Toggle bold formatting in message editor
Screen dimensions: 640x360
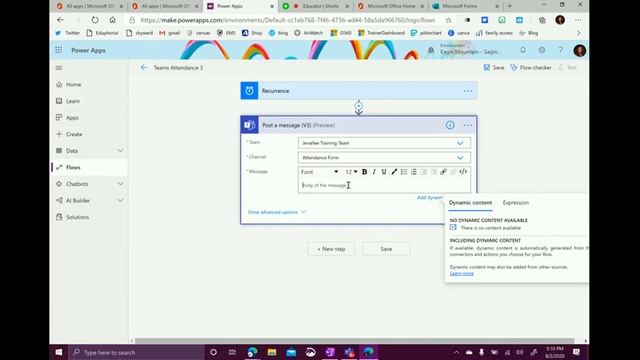(364, 172)
